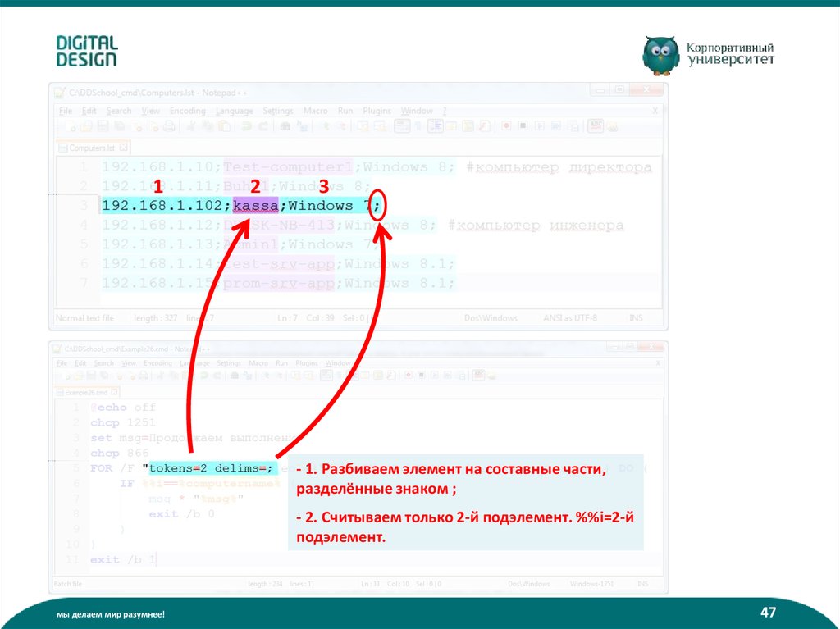Click the Windows 7 text on line 3

click(330, 205)
